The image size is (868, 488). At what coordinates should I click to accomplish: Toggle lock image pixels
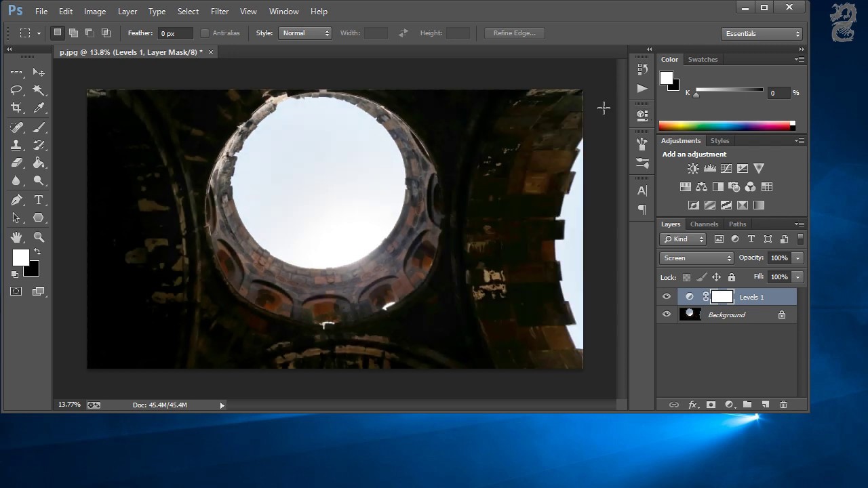pyautogui.click(x=701, y=277)
